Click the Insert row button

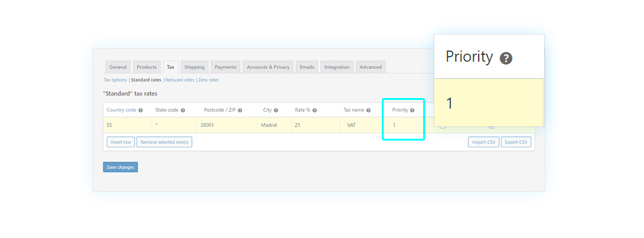(x=121, y=142)
